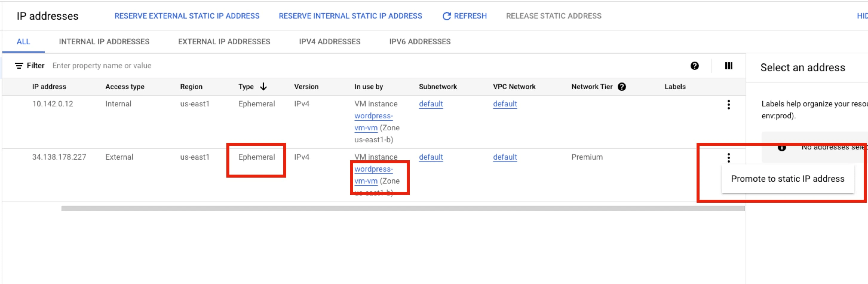Open column display options icon
Image resolution: width=868 pixels, height=284 pixels.
729,66
